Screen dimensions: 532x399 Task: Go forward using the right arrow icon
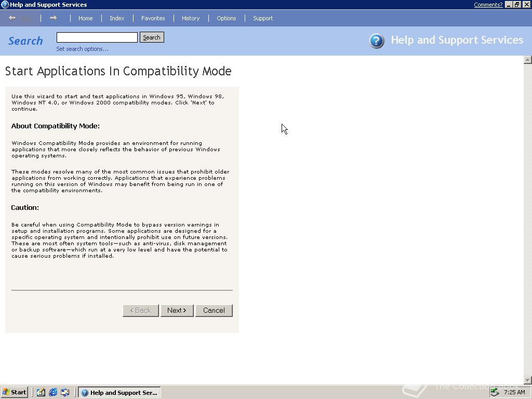[54, 18]
